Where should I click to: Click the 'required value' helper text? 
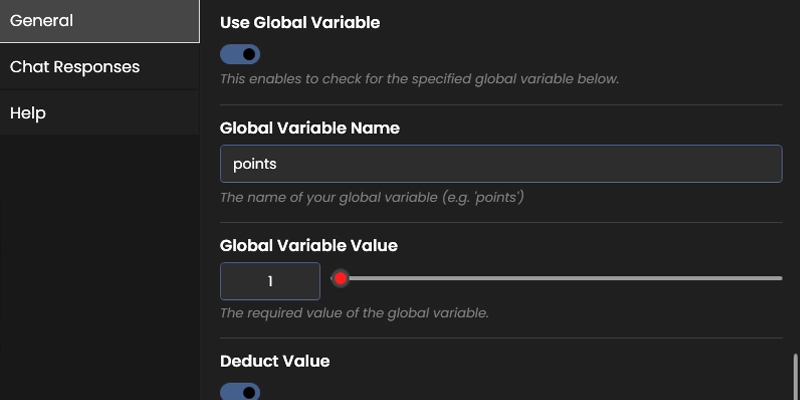click(x=354, y=313)
